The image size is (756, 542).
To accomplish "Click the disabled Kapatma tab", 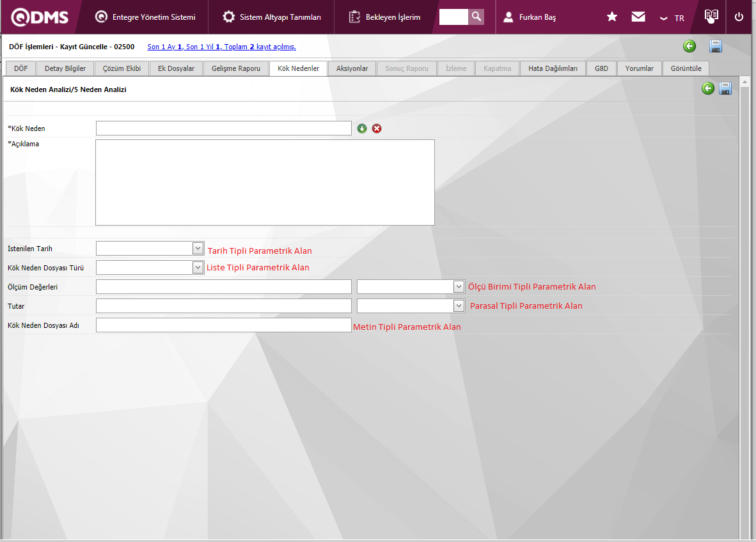I will (497, 68).
